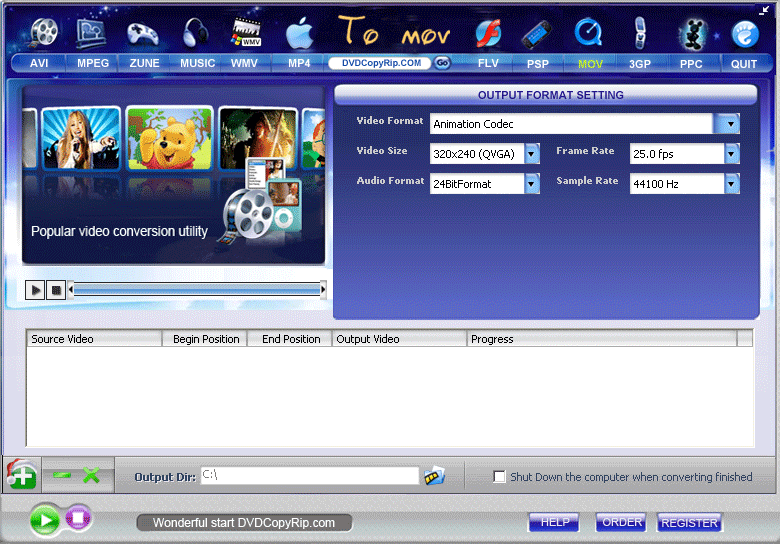Toggle shut down computer when finished checkbox
Image resolution: width=780 pixels, height=544 pixels.
[x=499, y=476]
